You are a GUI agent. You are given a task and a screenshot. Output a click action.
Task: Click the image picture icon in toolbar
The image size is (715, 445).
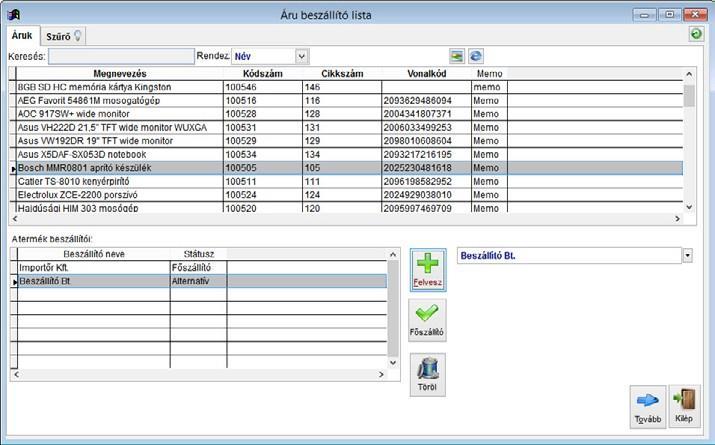pyautogui.click(x=456, y=56)
